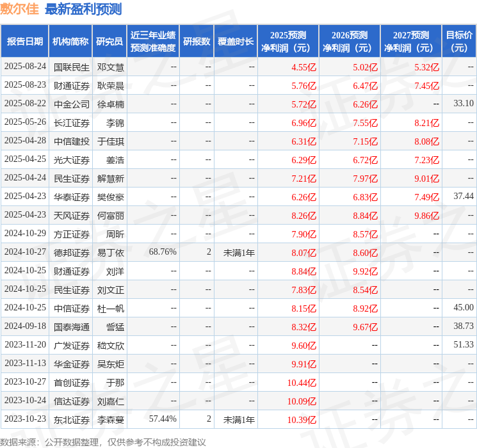Select the 机构简称 column header
477x448 pixels.
point(70,42)
